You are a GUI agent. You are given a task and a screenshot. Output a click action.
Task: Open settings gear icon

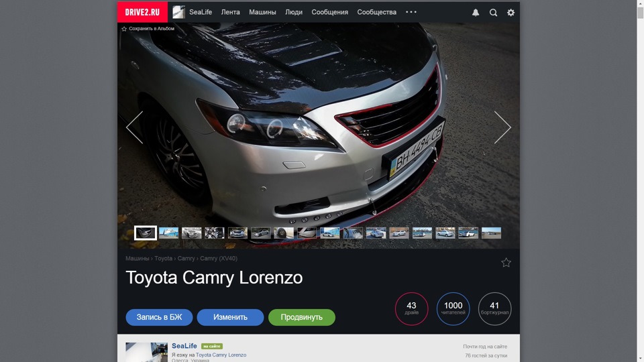511,12
